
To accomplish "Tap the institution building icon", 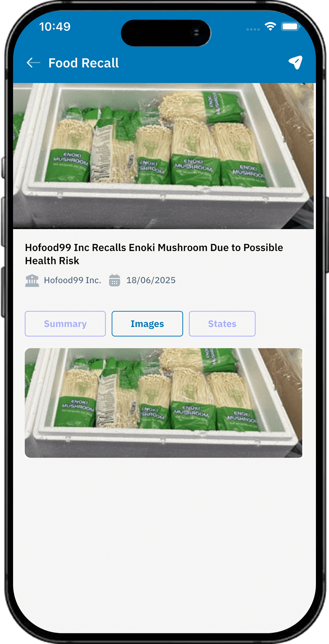I will click(x=32, y=280).
